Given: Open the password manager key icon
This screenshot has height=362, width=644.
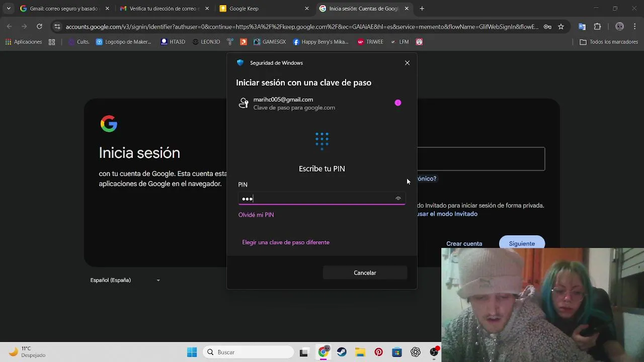Looking at the screenshot, I should 547,27.
